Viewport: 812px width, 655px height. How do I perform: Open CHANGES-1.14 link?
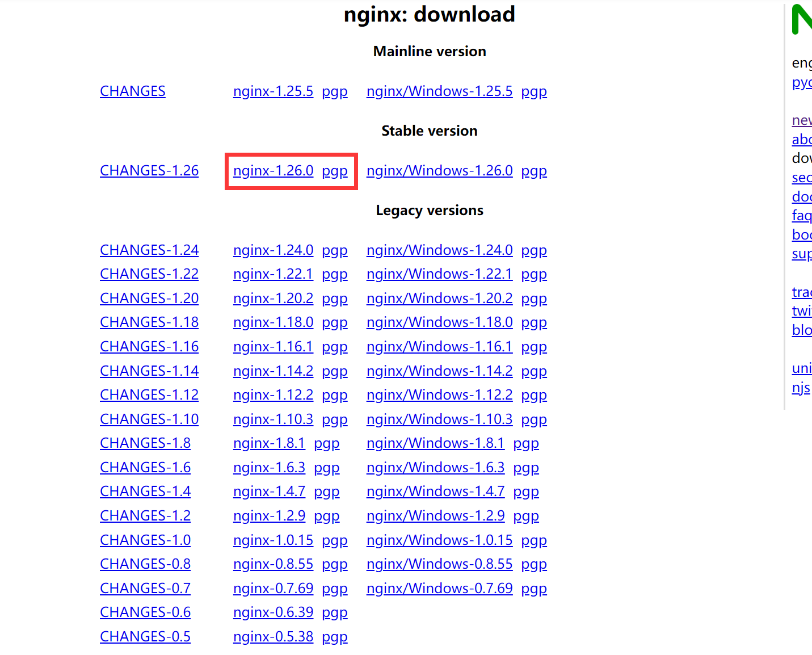coord(149,371)
